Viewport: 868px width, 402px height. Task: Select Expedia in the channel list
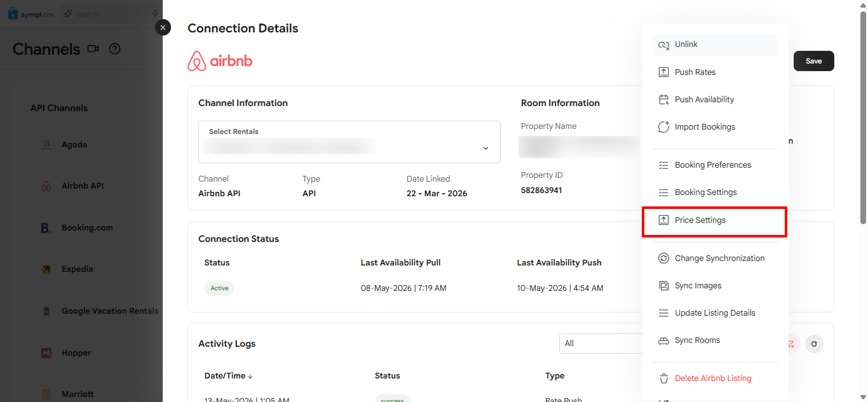click(x=77, y=269)
